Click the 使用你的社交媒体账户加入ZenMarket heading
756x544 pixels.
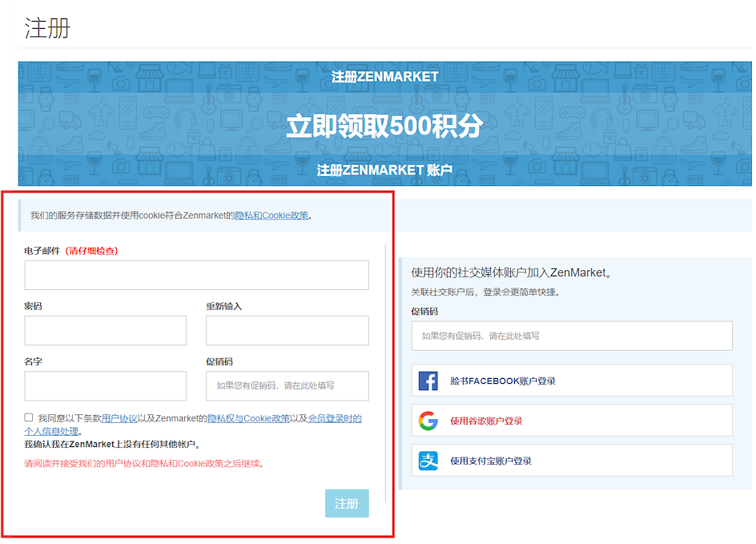click(x=511, y=272)
